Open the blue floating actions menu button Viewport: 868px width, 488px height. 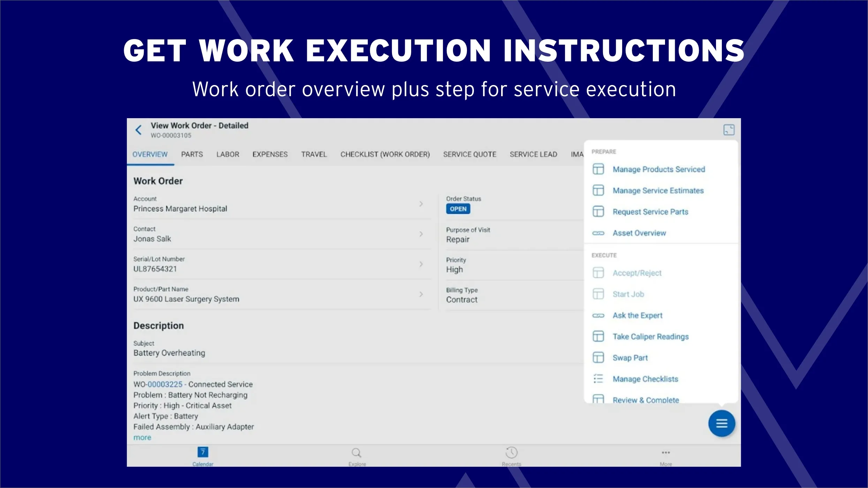pos(722,424)
